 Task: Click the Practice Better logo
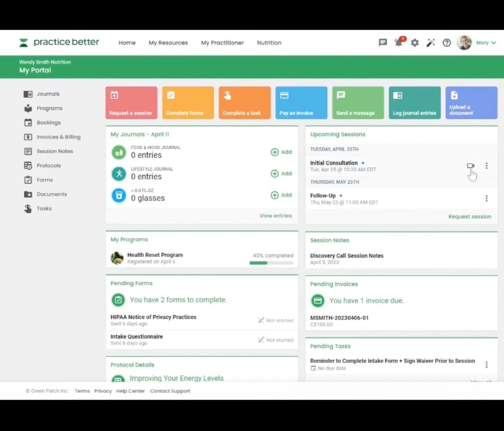(x=59, y=43)
